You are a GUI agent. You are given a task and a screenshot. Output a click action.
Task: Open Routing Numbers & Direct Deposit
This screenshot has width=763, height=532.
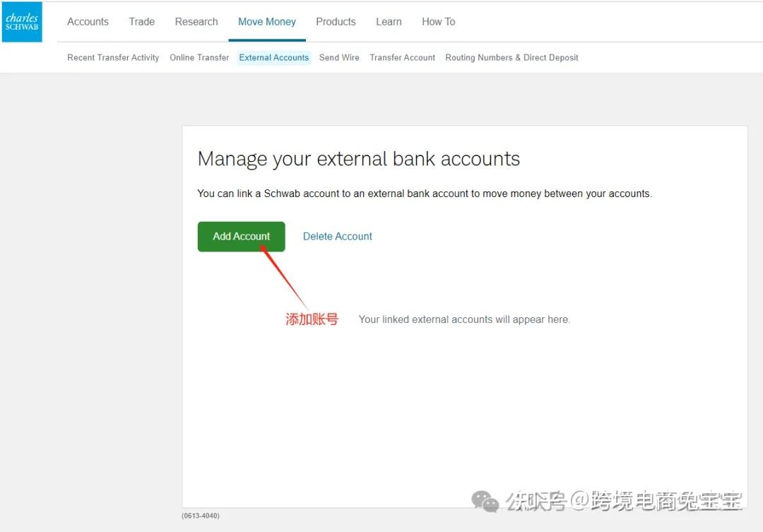click(x=511, y=57)
